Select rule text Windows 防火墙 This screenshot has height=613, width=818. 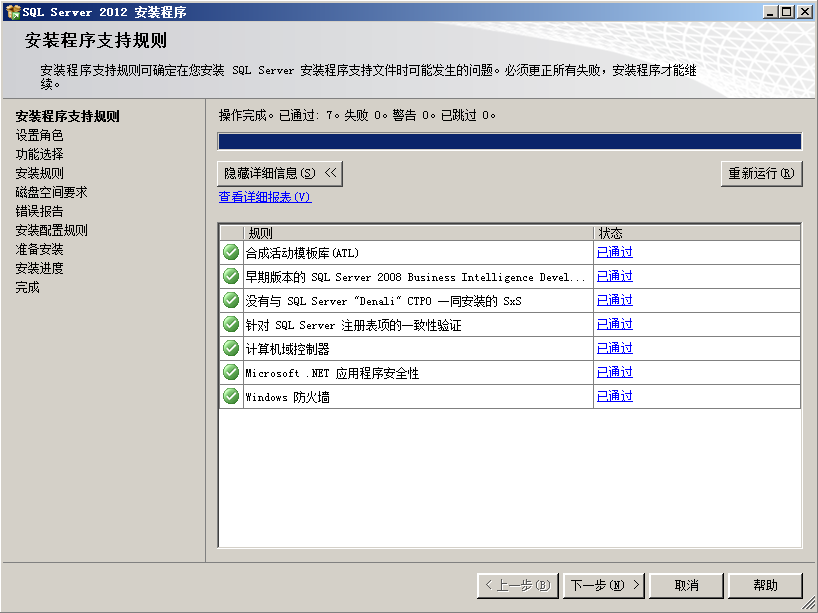tap(287, 397)
